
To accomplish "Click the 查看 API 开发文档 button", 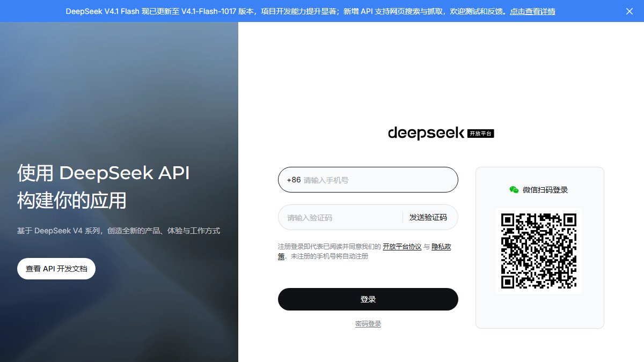I will pyautogui.click(x=56, y=269).
